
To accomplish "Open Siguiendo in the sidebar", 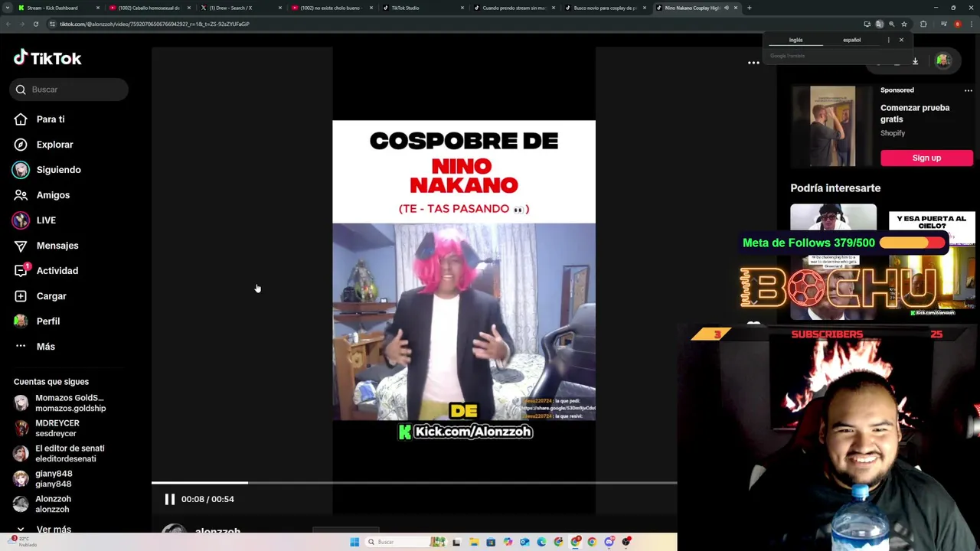I will (x=47, y=170).
